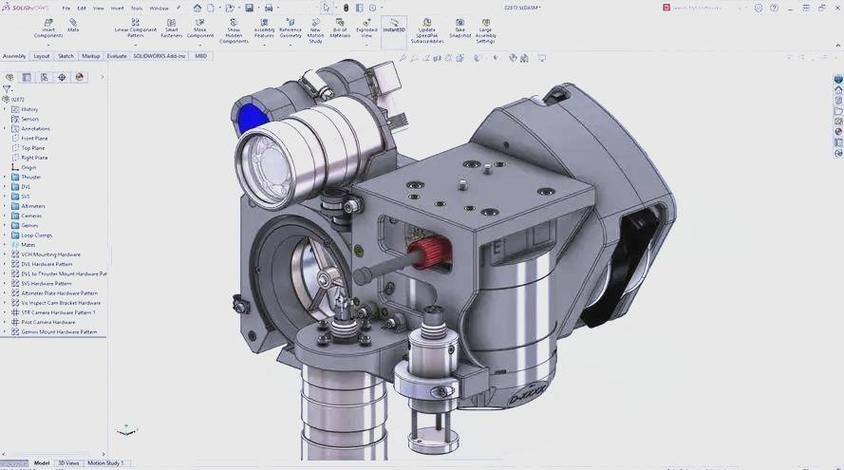Click the Reference Geometry tool
The width and height of the screenshot is (844, 470).
[x=290, y=29]
